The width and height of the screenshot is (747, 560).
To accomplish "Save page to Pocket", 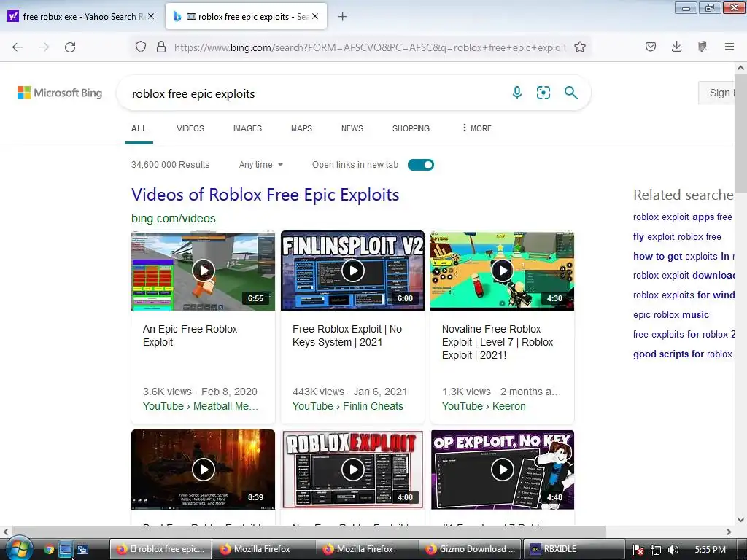I will [x=651, y=47].
